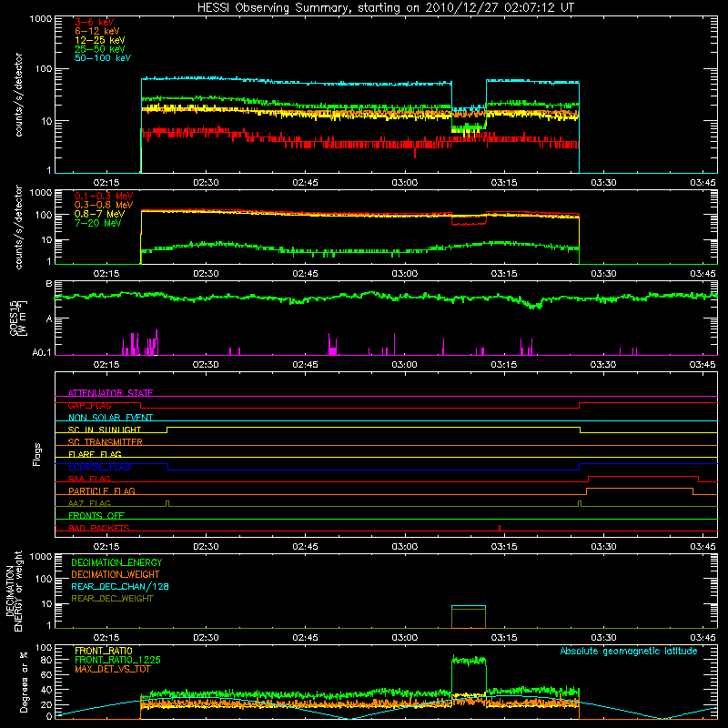Select the FLARE_FLAG label
The image size is (728, 728).
click(95, 454)
